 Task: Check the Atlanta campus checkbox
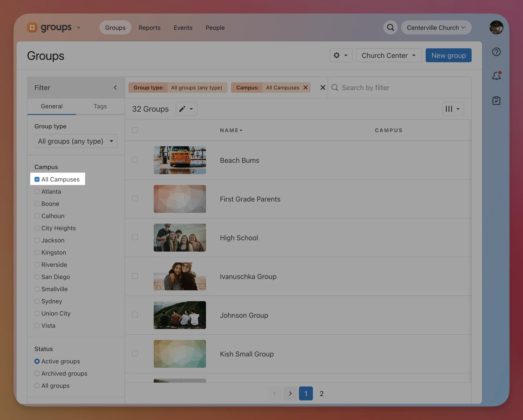(37, 192)
